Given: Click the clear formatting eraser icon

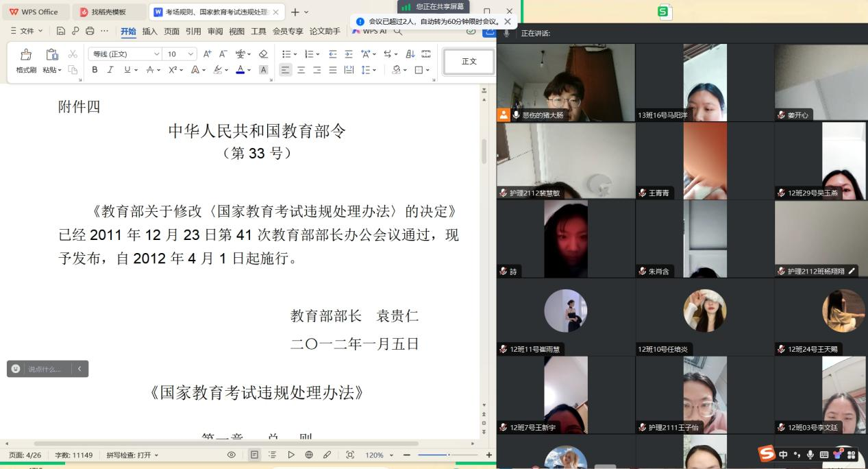Looking at the screenshot, I should (263, 54).
